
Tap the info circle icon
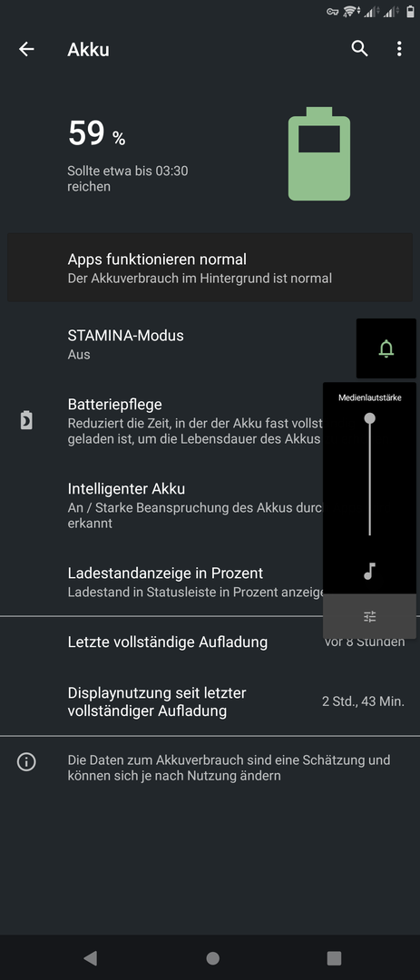pos(26,761)
